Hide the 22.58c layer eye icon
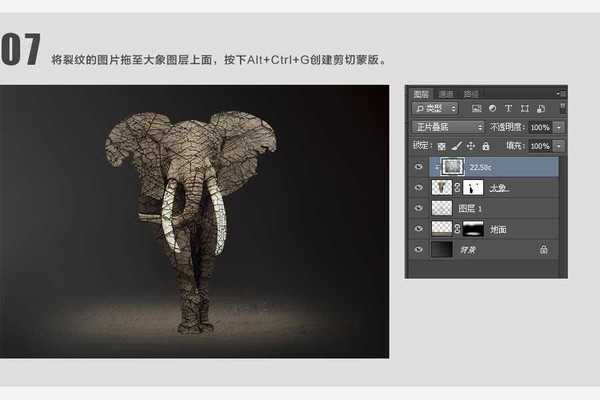This screenshot has width=600, height=400. point(418,167)
